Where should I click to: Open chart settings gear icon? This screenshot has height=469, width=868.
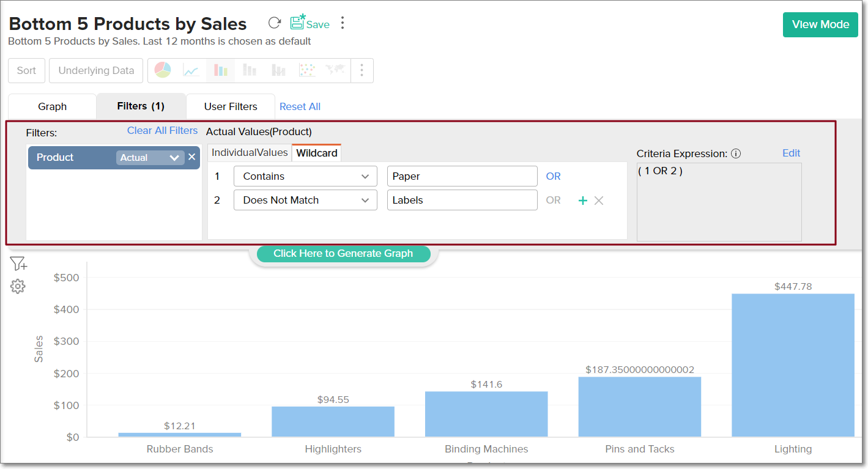click(18, 286)
